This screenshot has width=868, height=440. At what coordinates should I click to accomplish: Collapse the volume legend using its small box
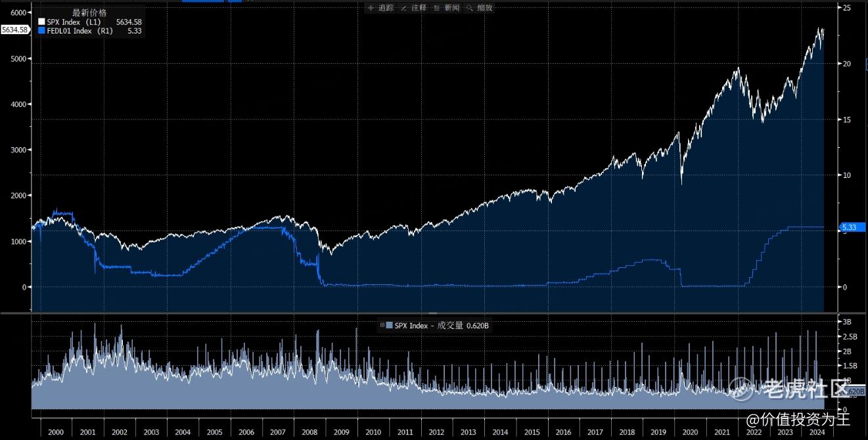[382, 326]
